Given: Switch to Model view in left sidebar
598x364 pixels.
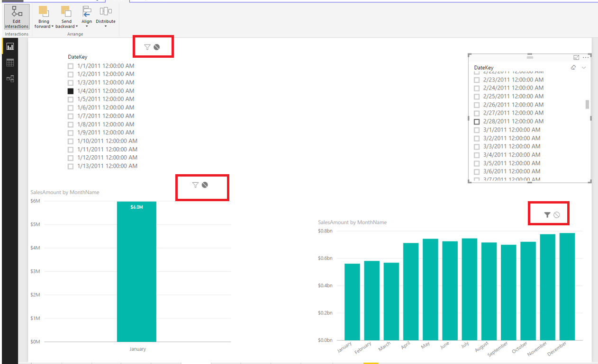Looking at the screenshot, I should (10, 79).
